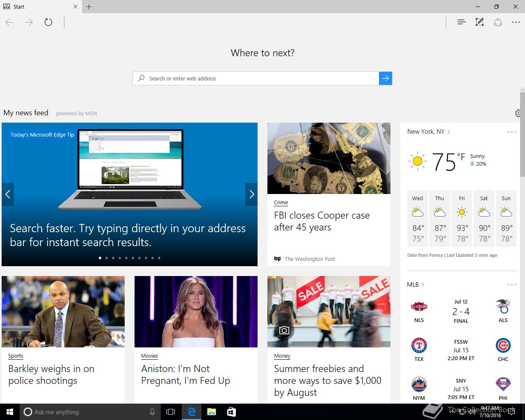Read Summer freebies and more ways article
The width and height of the screenshot is (525, 420).
coord(328,381)
